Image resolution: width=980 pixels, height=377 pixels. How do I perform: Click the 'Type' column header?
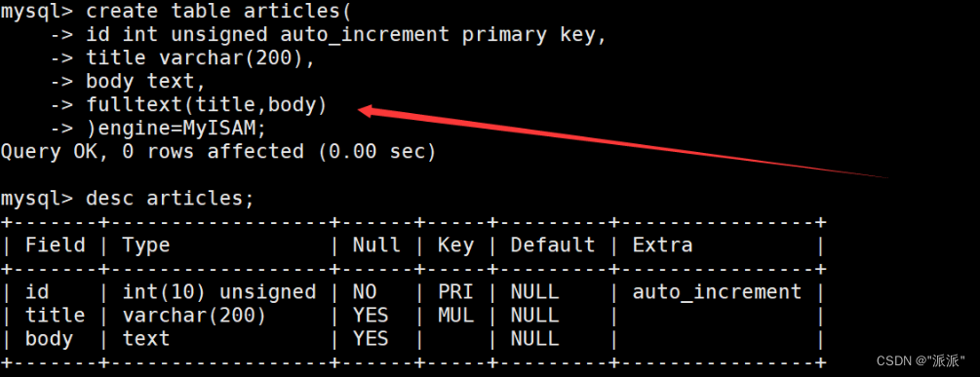(145, 245)
